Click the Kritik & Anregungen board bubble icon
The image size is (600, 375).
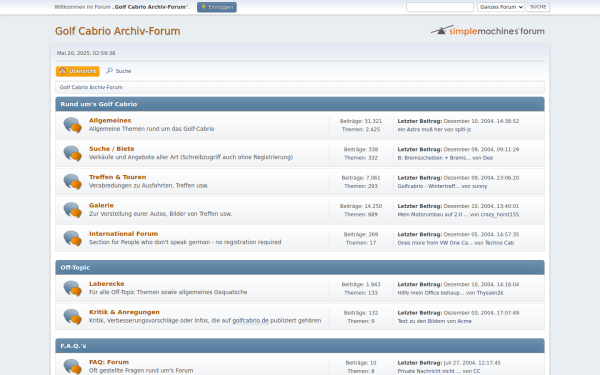tap(72, 317)
